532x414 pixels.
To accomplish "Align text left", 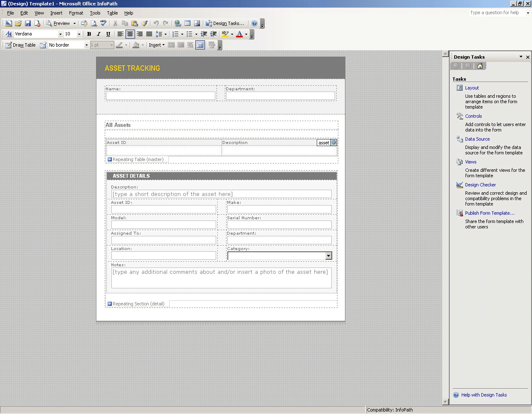I will 121,34.
